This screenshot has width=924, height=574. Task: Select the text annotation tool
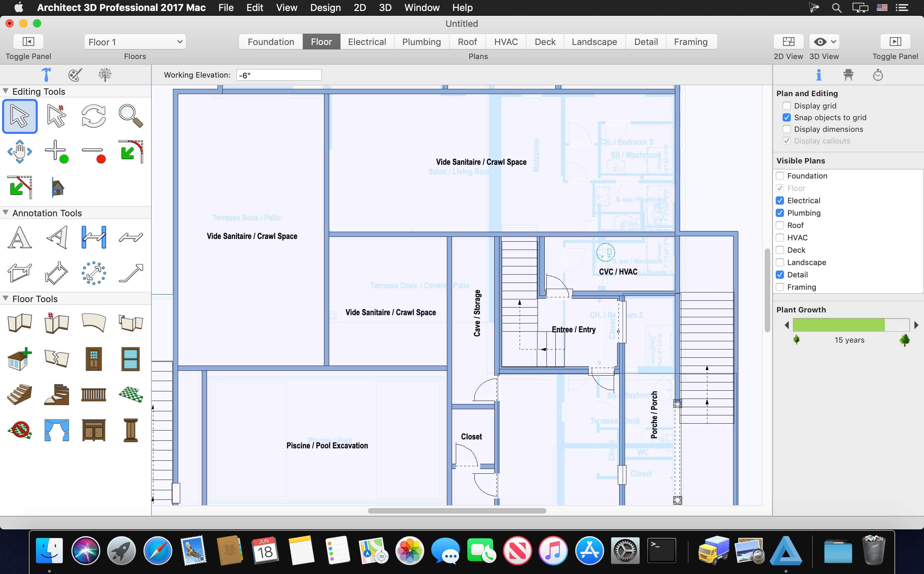(20, 237)
